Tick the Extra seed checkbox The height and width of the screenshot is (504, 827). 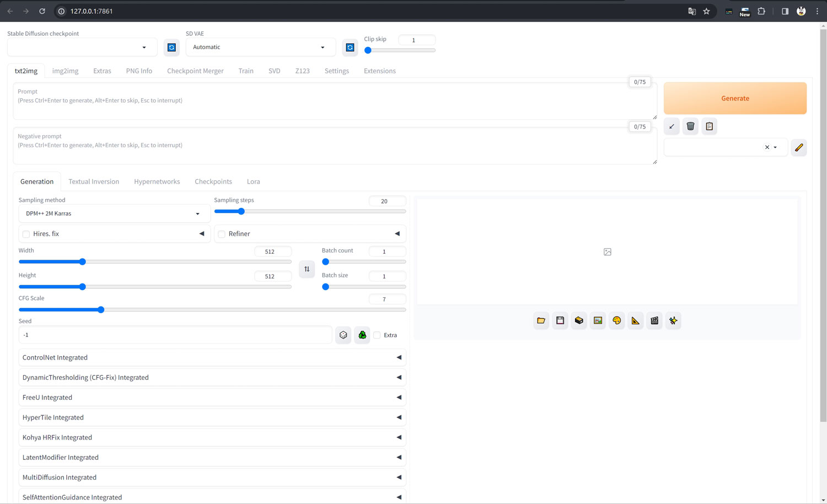coord(377,335)
